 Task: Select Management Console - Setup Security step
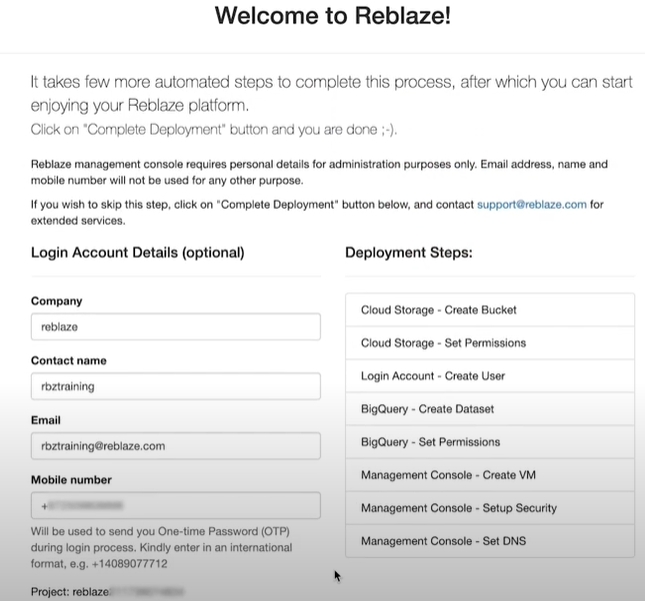point(490,508)
